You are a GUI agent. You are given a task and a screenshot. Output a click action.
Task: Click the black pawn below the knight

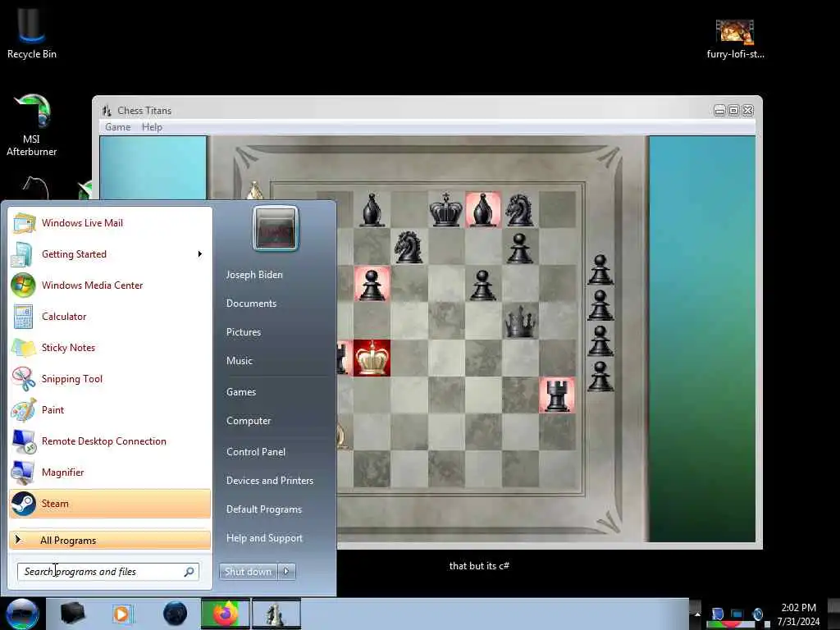pyautogui.click(x=519, y=248)
